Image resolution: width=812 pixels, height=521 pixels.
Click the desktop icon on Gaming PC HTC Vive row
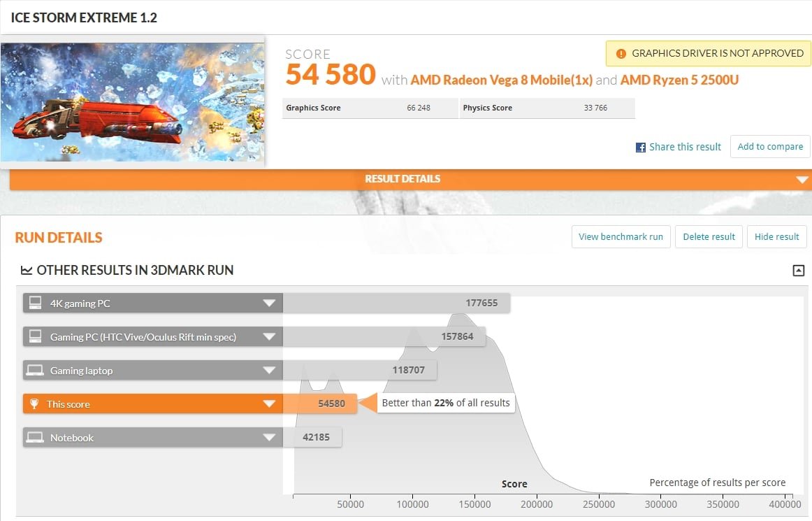point(35,336)
